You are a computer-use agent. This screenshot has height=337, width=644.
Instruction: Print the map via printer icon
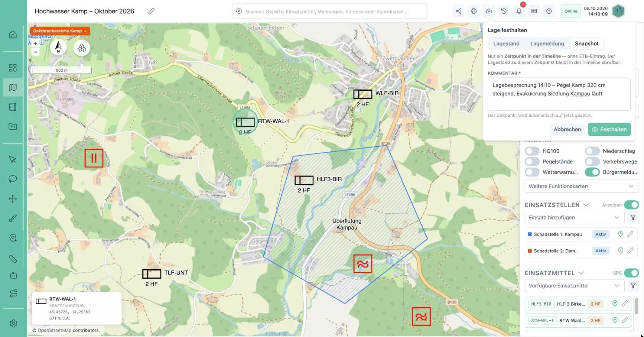coord(474,11)
